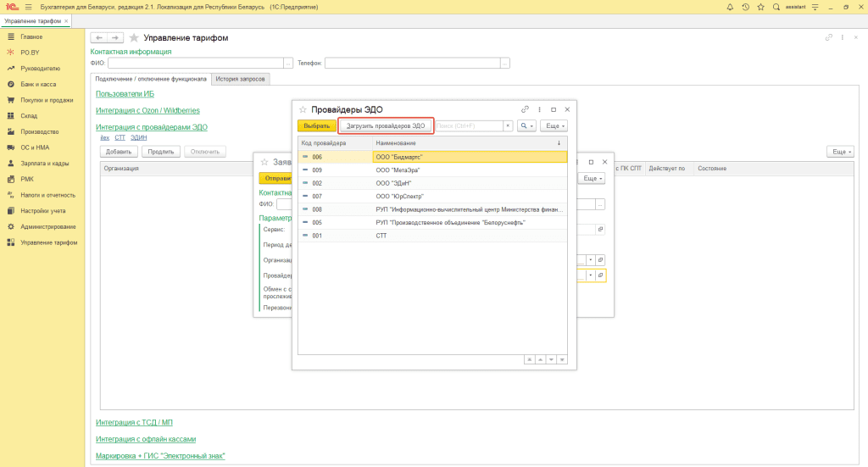Add Провайдеры ЭДО dialog to favorites
The image size is (868, 467).
click(x=303, y=109)
